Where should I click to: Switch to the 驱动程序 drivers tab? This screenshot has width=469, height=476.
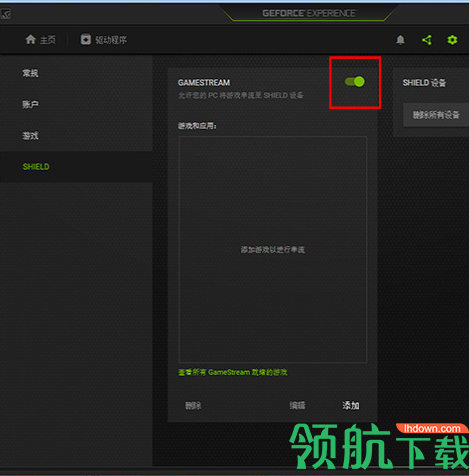click(104, 40)
